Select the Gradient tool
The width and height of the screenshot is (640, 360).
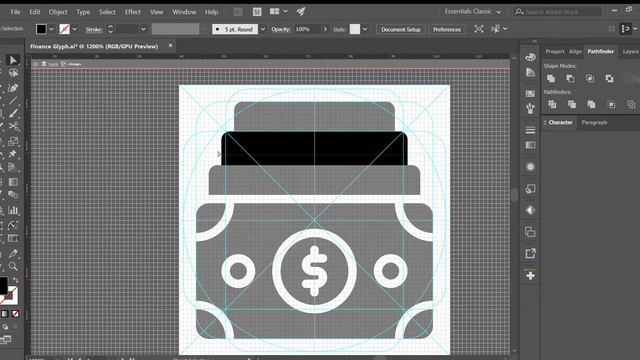point(13,182)
